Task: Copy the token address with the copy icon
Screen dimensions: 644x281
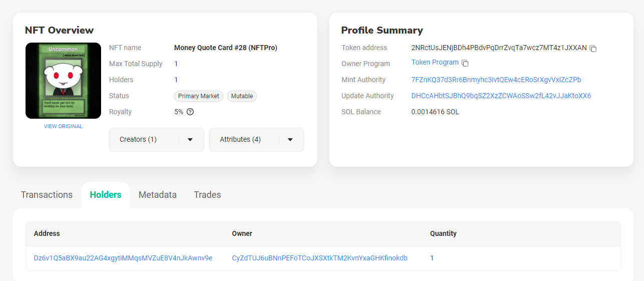Action: [x=593, y=49]
